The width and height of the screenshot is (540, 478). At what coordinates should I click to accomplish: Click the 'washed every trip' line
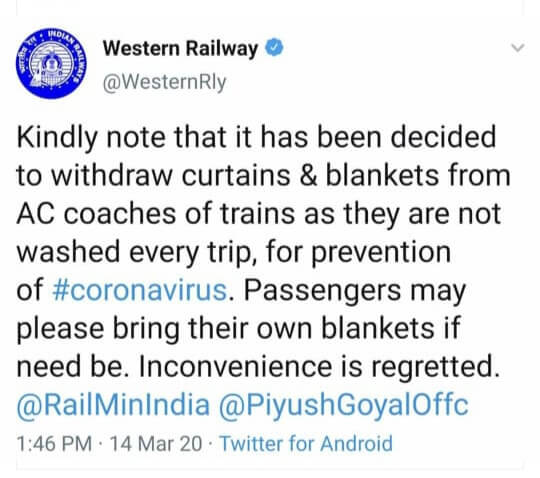click(234, 253)
